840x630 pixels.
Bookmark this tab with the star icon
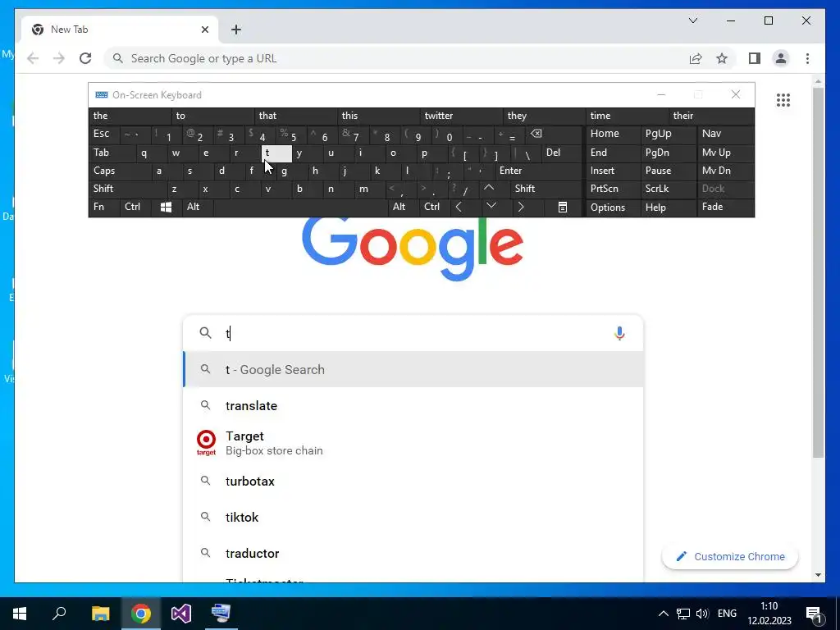tap(722, 58)
